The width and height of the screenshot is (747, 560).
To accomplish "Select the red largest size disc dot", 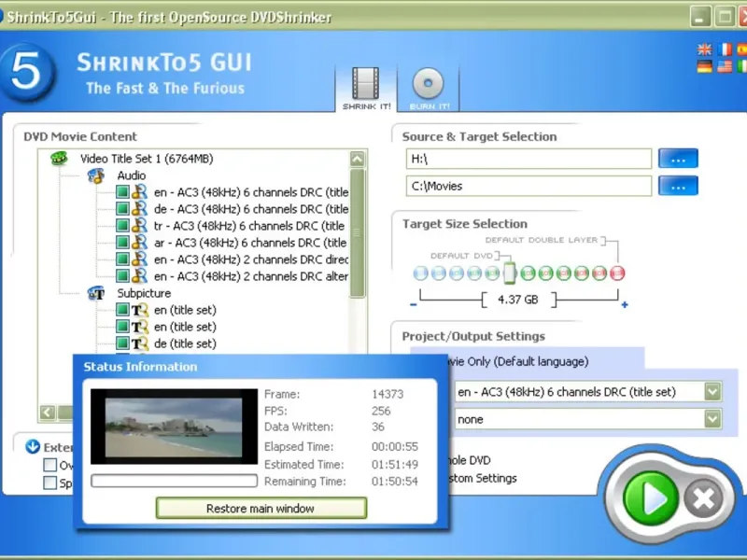I will click(617, 273).
